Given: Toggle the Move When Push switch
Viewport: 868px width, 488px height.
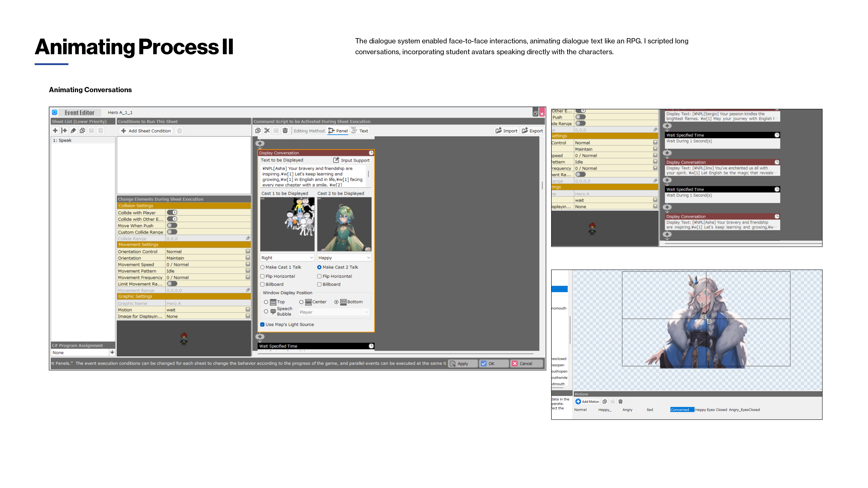Looking at the screenshot, I should point(172,225).
